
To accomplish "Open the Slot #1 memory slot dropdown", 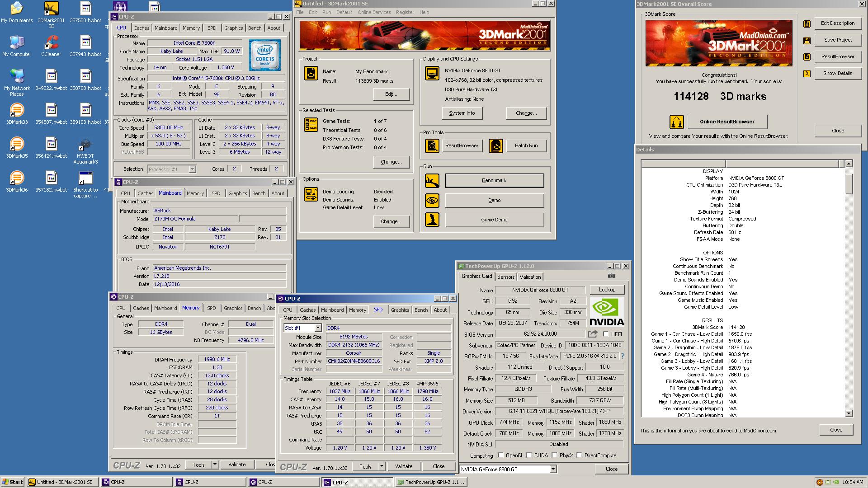I will coord(318,328).
